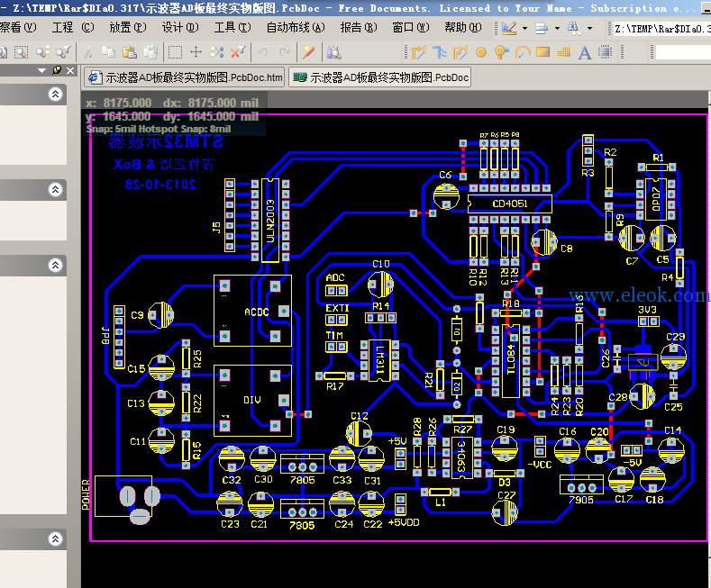Click the Deselect All icon
This screenshot has height=588, width=711.
[217, 52]
